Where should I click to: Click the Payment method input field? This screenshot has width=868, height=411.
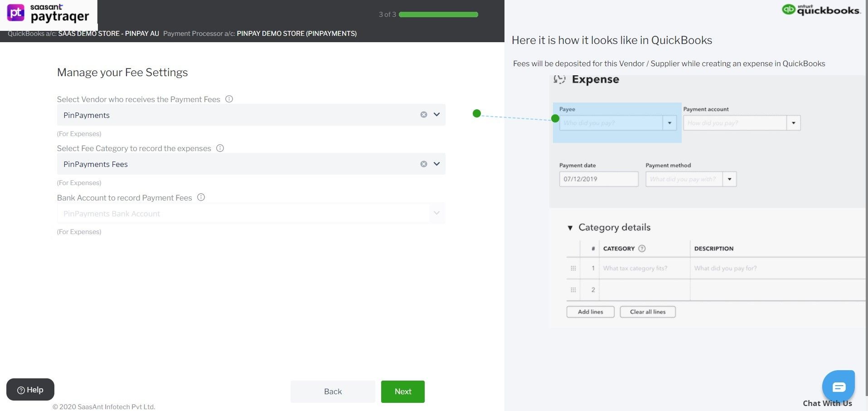coord(684,179)
